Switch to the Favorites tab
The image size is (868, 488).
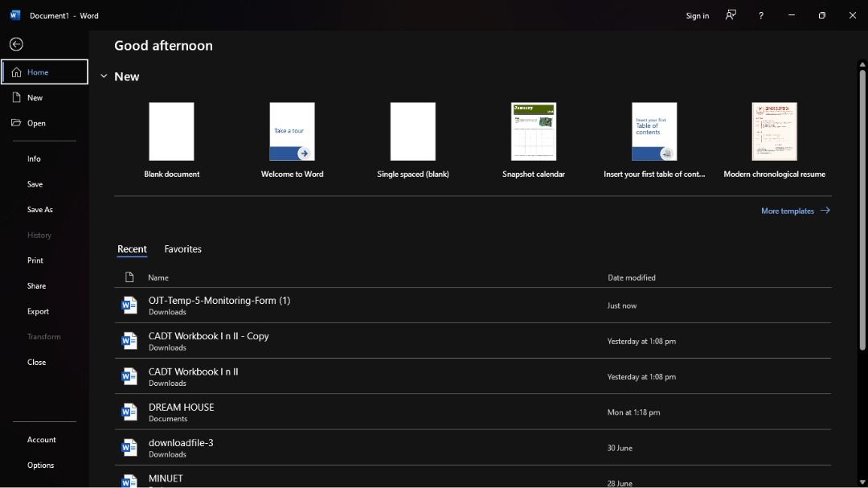(182, 249)
